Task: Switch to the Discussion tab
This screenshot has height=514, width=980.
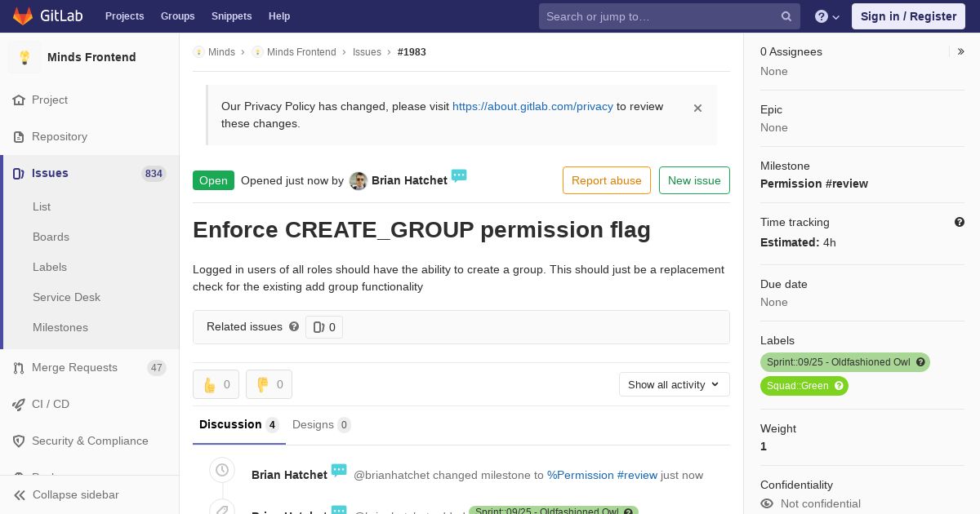Action: [239, 424]
